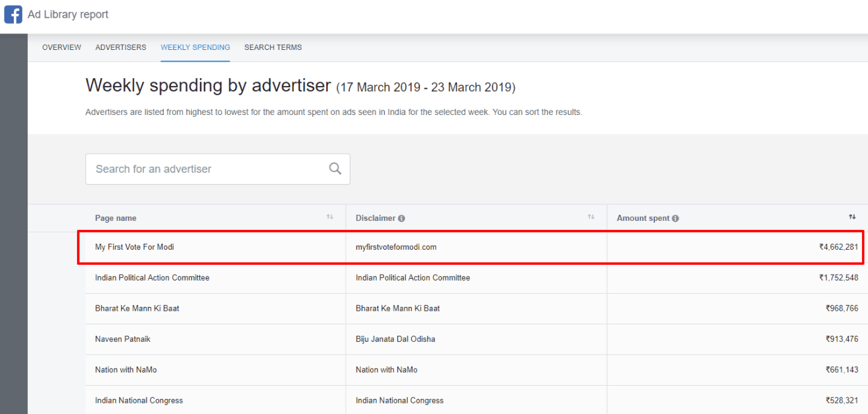
Task: Click the Disclaimer info icon
Action: click(402, 219)
